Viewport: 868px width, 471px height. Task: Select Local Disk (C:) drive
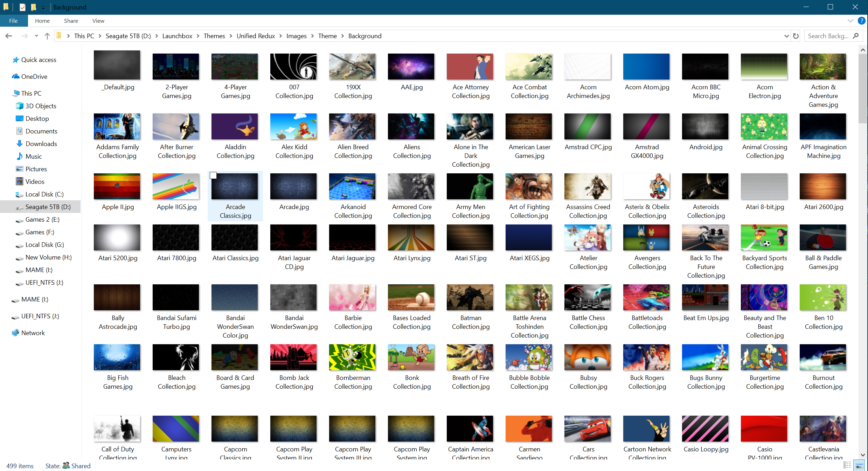[x=44, y=194]
